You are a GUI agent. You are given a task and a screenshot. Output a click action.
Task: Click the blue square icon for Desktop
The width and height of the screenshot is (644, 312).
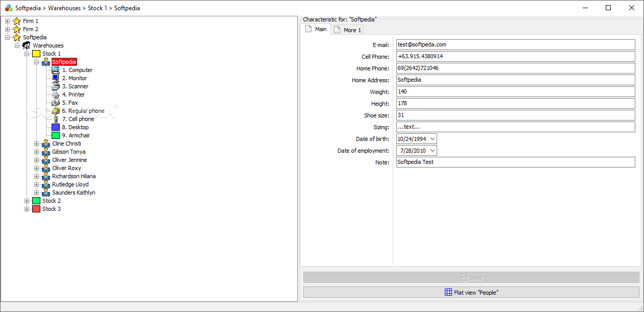(x=56, y=127)
